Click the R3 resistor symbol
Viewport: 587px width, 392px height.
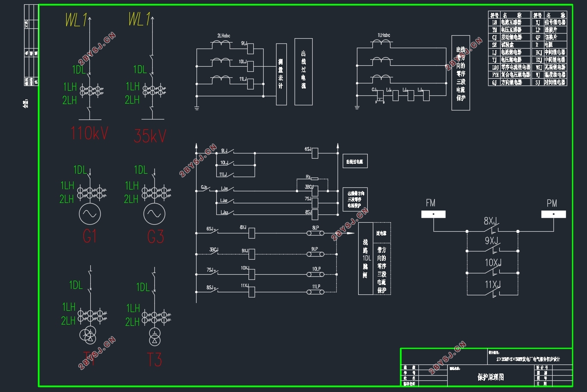[x=314, y=178]
